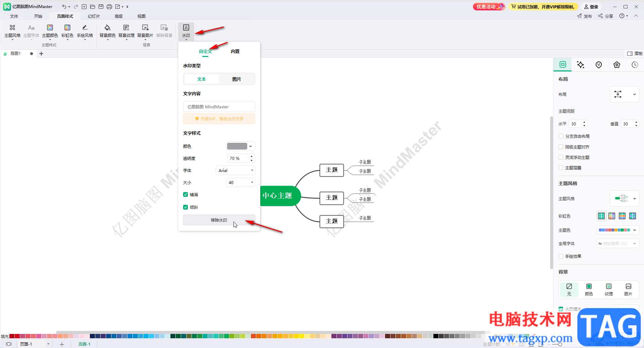
Task: Select the 纹理 background texture option
Action: 609,290
